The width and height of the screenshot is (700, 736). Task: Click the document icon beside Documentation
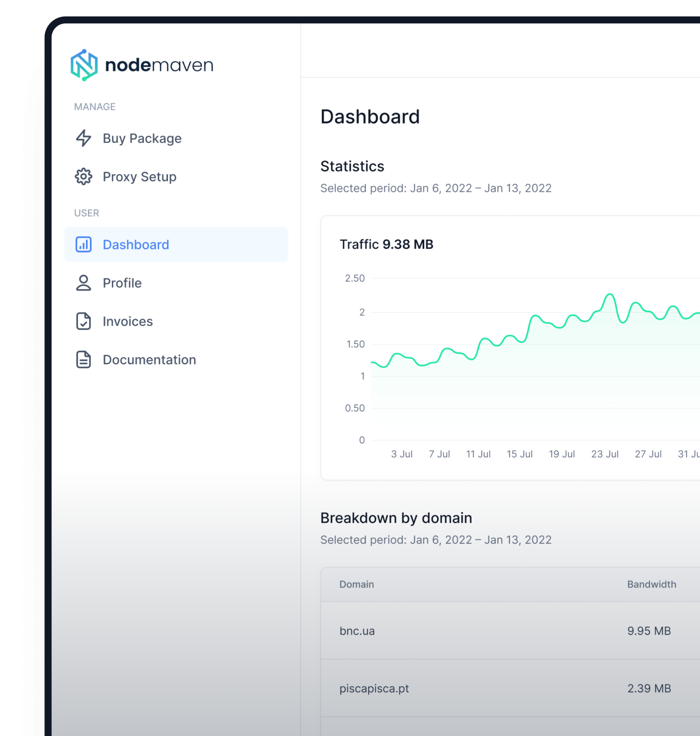(84, 360)
